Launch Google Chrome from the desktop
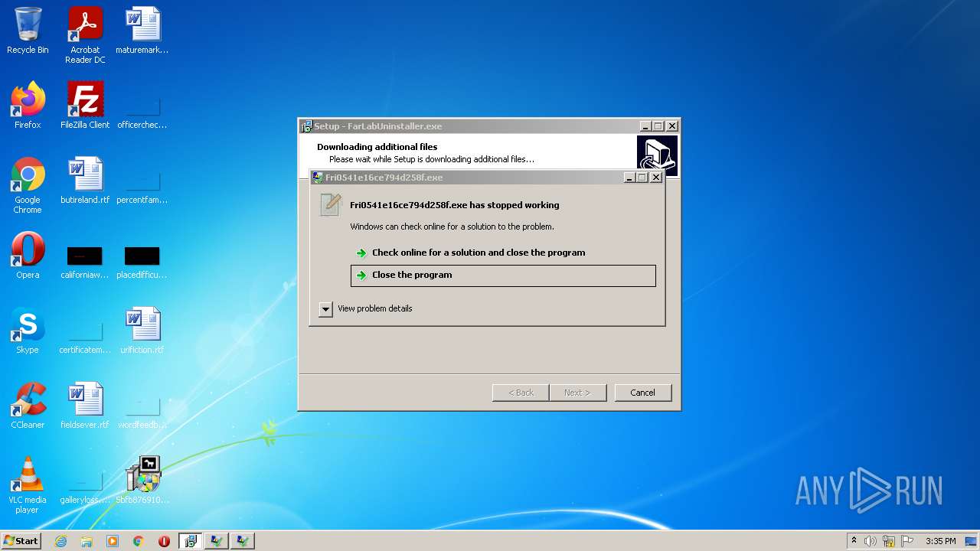Viewport: 980px width, 551px height. [x=28, y=185]
